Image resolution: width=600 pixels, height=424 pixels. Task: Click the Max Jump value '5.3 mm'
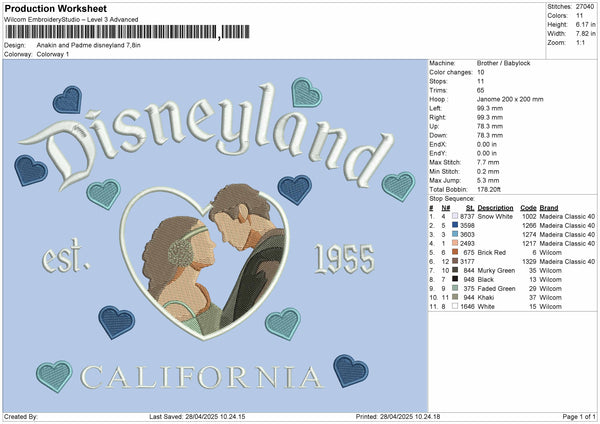[488, 180]
